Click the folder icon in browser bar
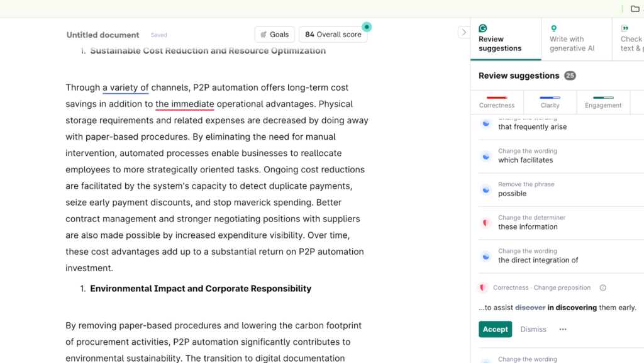The width and height of the screenshot is (644, 363). pyautogui.click(x=635, y=9)
